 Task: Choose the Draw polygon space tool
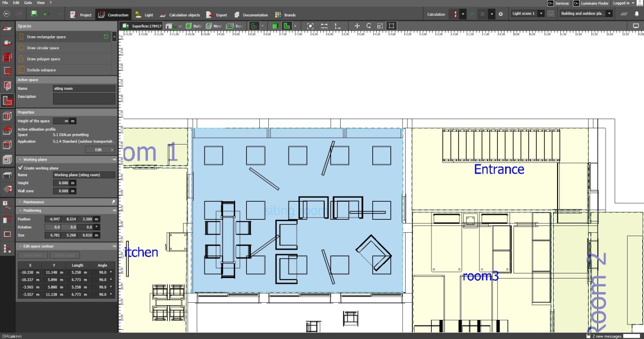tap(43, 59)
